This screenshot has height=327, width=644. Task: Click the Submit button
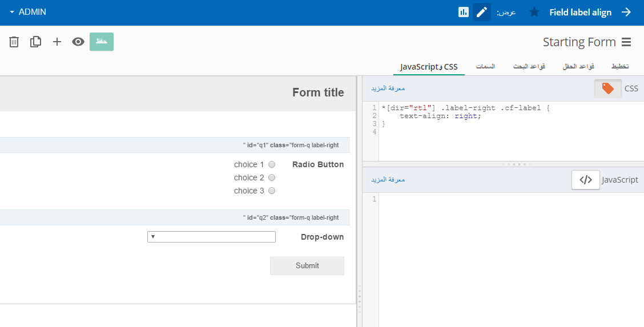pyautogui.click(x=307, y=266)
